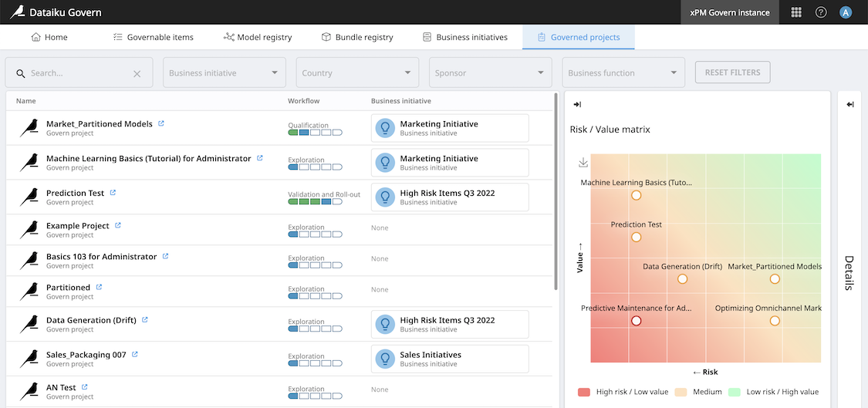Click lightbulb icon in Prediction Test row
Screen dimensions: 868x408
(x=385, y=197)
